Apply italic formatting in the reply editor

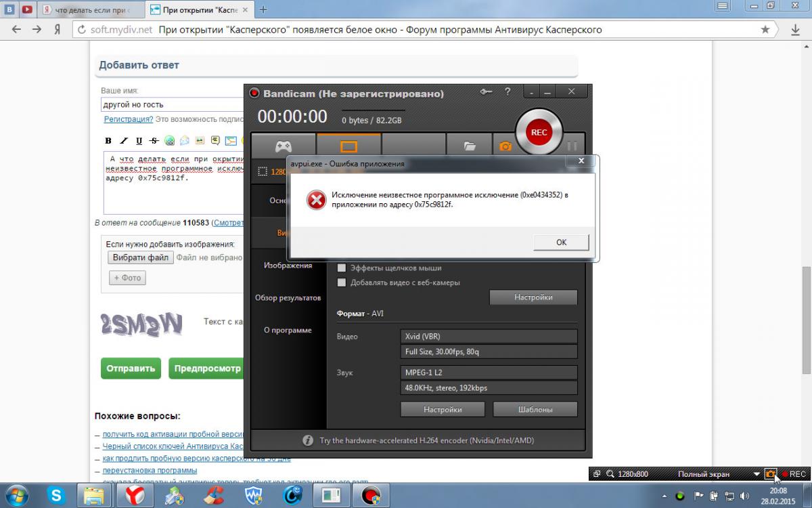tap(124, 141)
